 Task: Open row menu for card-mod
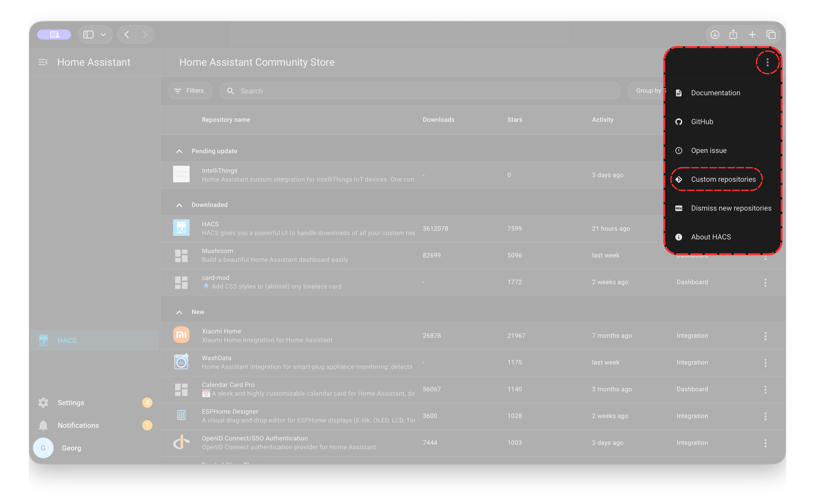[765, 283]
